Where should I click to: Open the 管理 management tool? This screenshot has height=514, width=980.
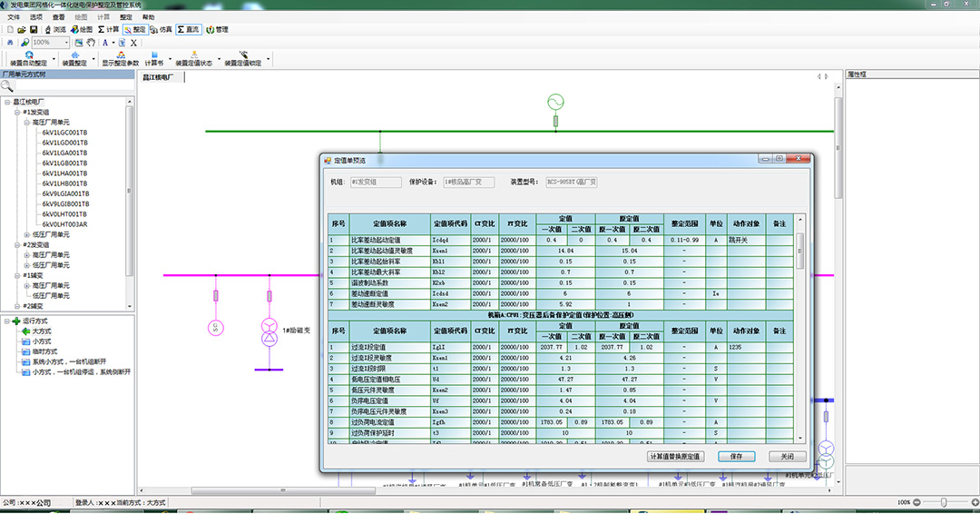217,30
